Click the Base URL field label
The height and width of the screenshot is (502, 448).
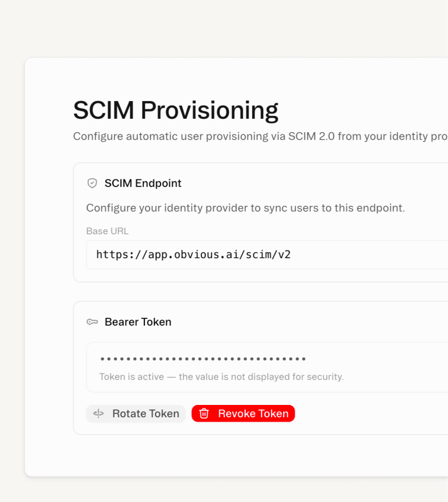click(x=107, y=231)
